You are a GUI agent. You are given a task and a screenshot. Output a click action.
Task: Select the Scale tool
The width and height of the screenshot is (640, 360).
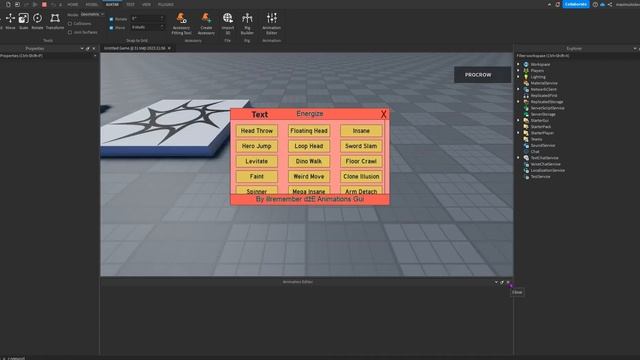(24, 21)
